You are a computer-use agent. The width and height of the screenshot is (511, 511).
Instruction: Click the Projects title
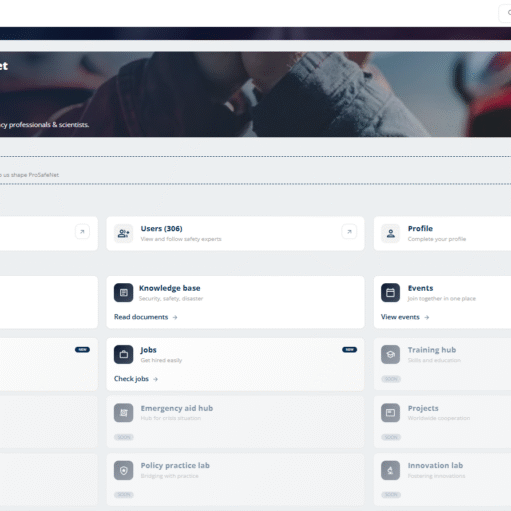click(423, 408)
